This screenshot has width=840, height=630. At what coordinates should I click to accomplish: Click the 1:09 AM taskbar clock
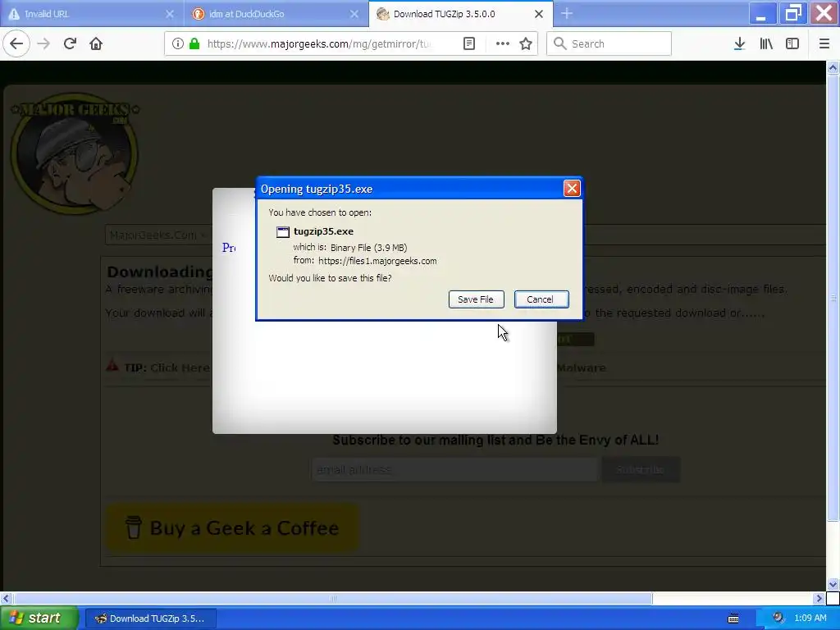tap(810, 619)
